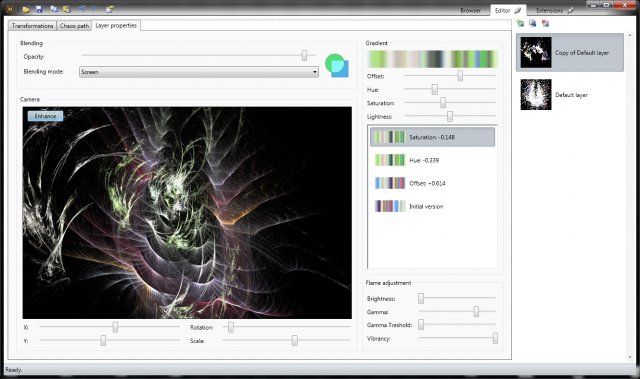Open the application logo menu
This screenshot has width=640, height=379.
pyautogui.click(x=10, y=9)
